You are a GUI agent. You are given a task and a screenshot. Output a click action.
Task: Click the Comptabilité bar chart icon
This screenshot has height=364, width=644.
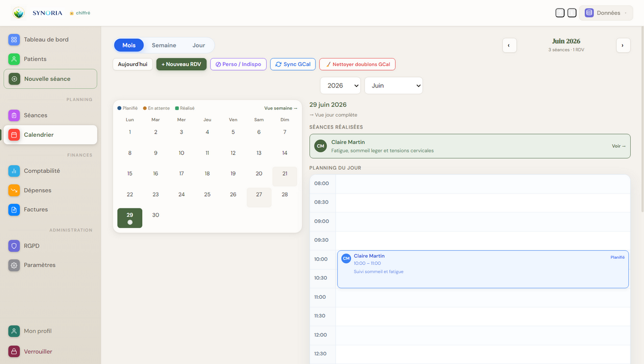pos(14,171)
